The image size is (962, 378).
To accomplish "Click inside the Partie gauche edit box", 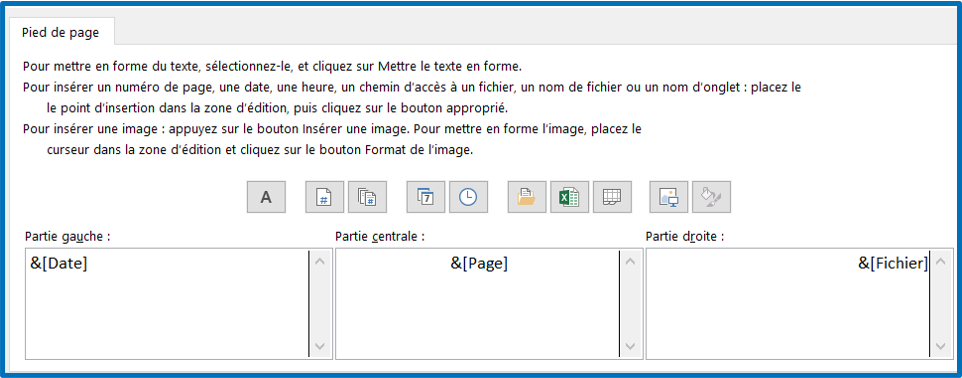I will tap(167, 304).
